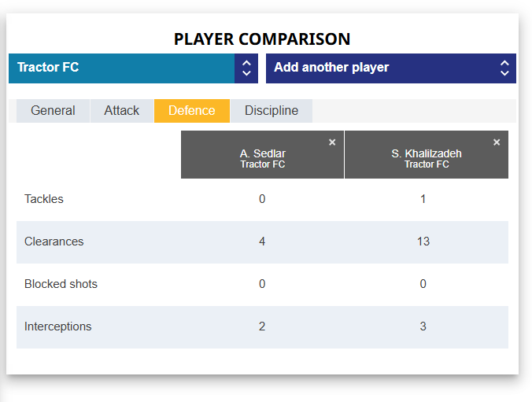This screenshot has width=532, height=402.
Task: Click Khalilzadeh's tackles value 1
Action: pos(423,199)
